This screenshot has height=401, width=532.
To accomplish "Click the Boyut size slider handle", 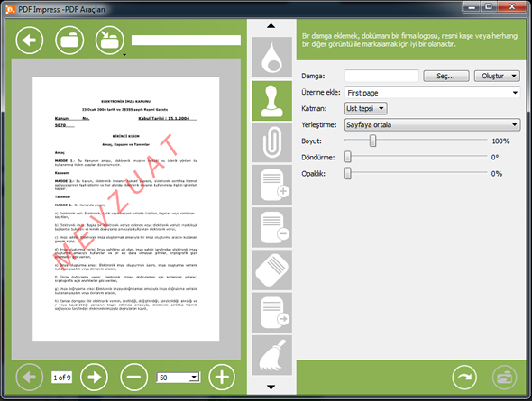I will [x=373, y=141].
